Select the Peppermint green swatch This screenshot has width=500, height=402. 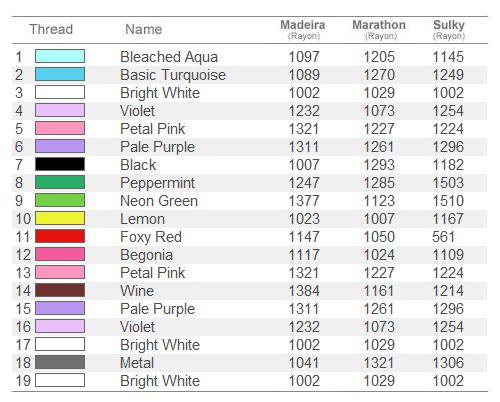[x=60, y=182]
